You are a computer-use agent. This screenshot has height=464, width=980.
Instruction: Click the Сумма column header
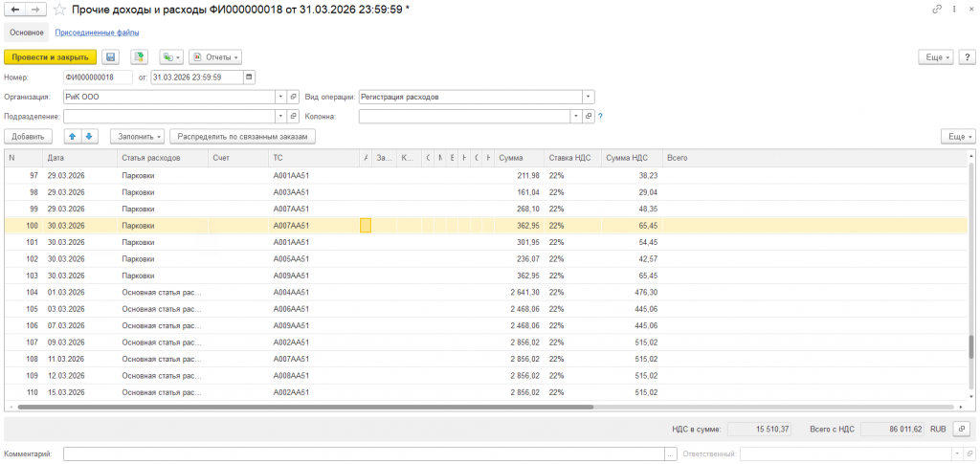[519, 158]
